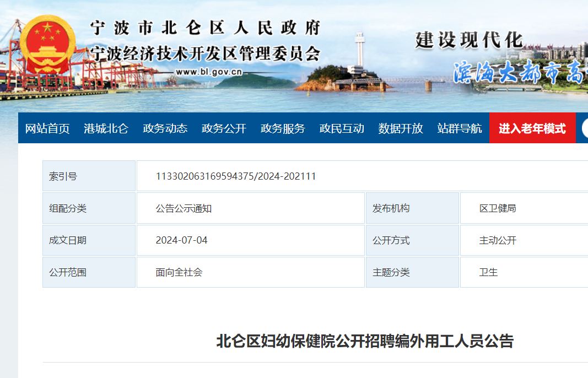Image resolution: width=588 pixels, height=378 pixels.
Task: Click the 北仑区妇幼保健院 announcement heading
Action: coord(365,341)
